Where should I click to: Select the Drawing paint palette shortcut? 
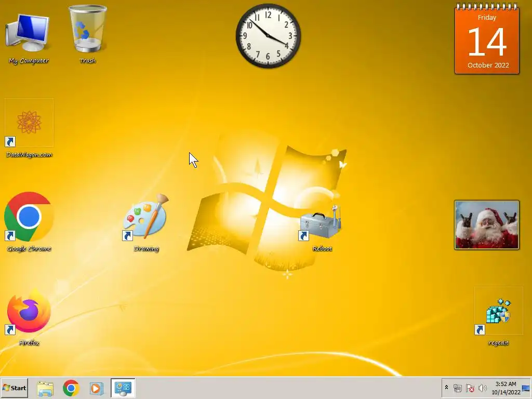click(x=146, y=222)
